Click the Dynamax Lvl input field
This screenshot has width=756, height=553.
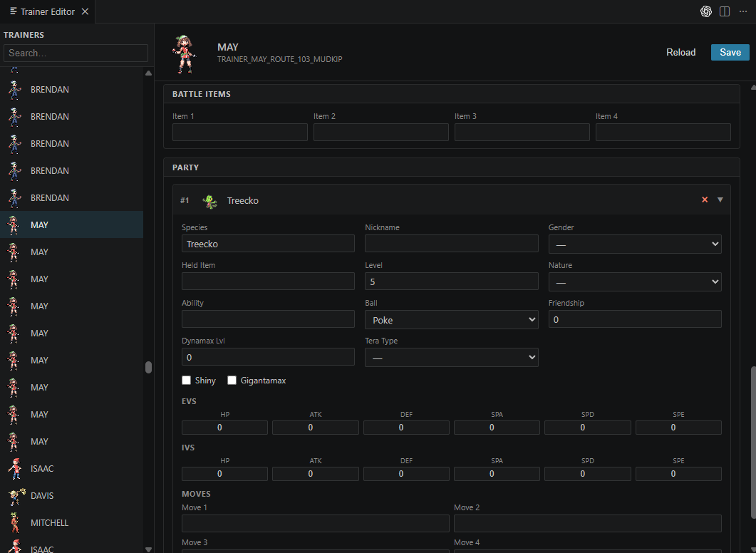pos(268,357)
